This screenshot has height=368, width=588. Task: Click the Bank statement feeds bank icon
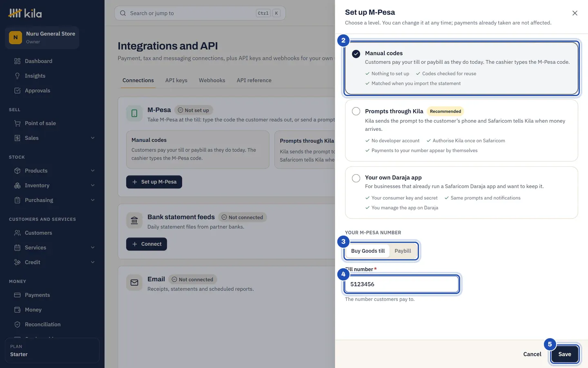(x=134, y=220)
